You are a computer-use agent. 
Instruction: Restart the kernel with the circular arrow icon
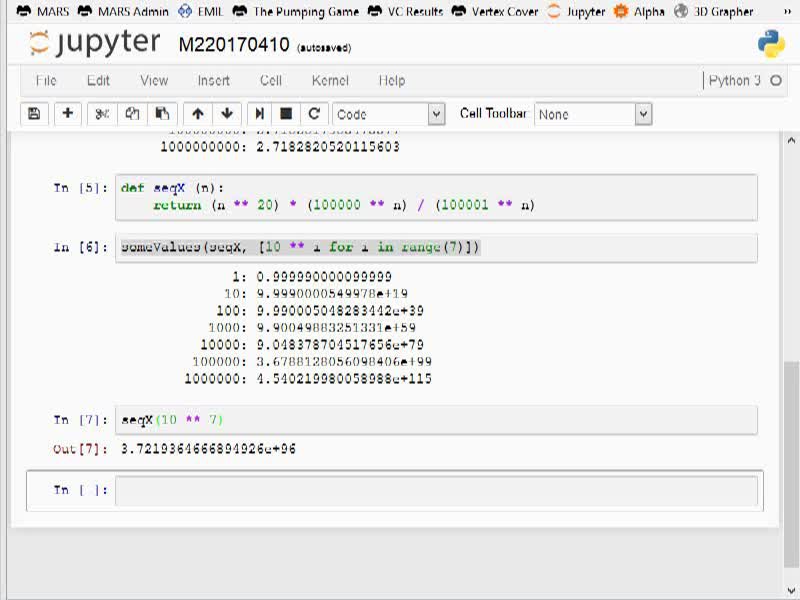tap(314, 113)
